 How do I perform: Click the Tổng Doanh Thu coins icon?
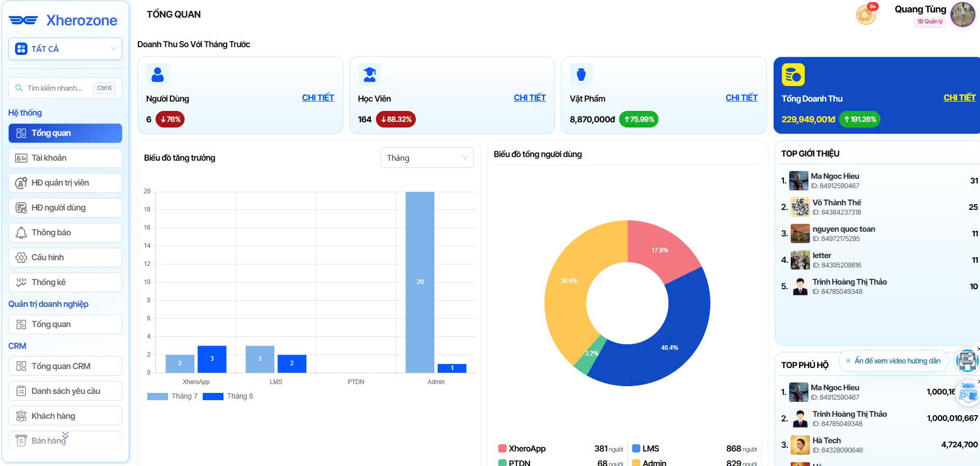(793, 75)
